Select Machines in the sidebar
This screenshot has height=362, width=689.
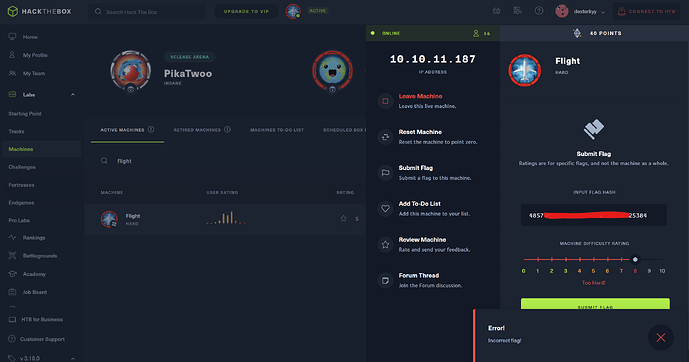(x=41, y=149)
